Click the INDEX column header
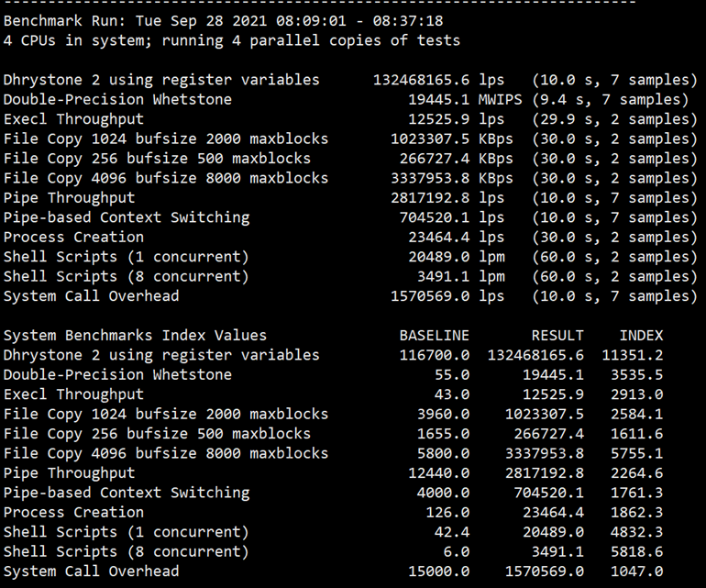Image resolution: width=706 pixels, height=588 pixels. [641, 336]
